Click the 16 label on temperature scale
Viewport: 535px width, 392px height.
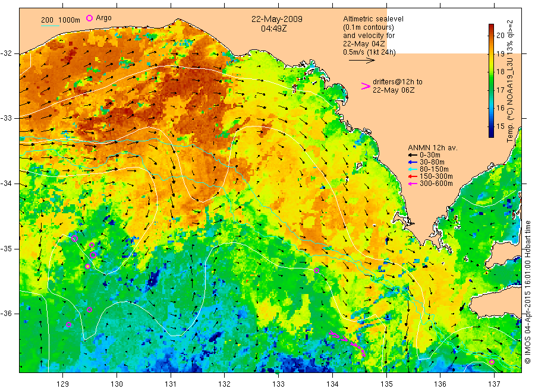pos(500,108)
